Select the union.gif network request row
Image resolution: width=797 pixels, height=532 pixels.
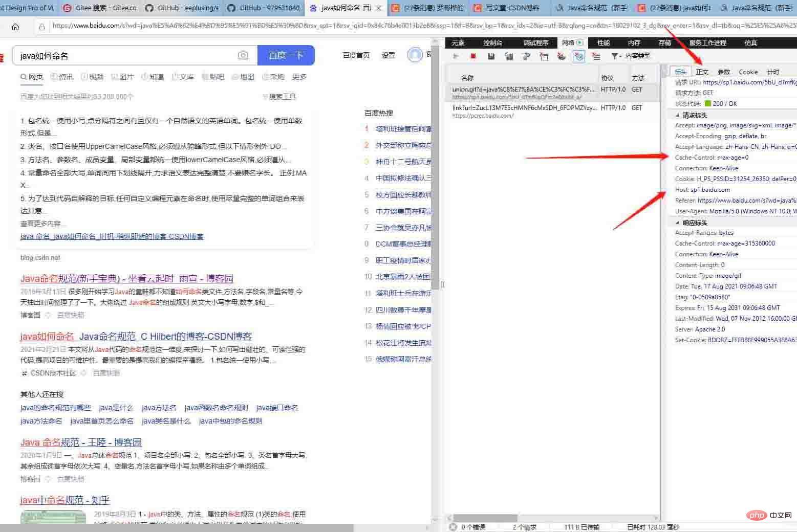pyautogui.click(x=552, y=93)
